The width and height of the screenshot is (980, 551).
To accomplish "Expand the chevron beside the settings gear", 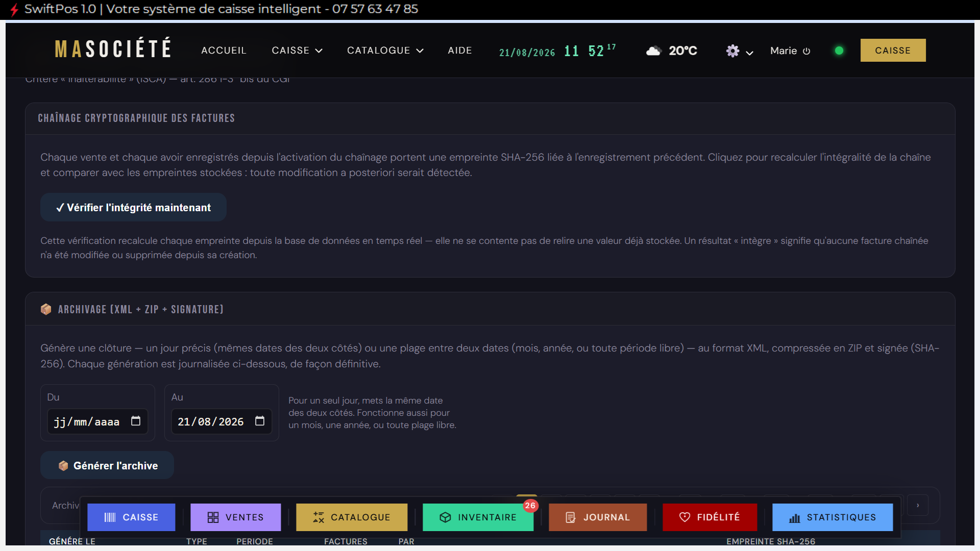I will pyautogui.click(x=750, y=53).
